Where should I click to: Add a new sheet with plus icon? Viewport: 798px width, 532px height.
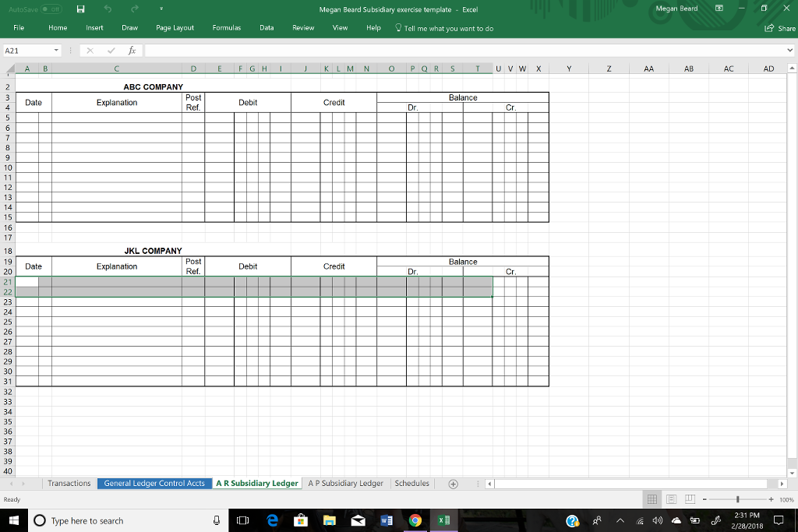click(x=453, y=484)
